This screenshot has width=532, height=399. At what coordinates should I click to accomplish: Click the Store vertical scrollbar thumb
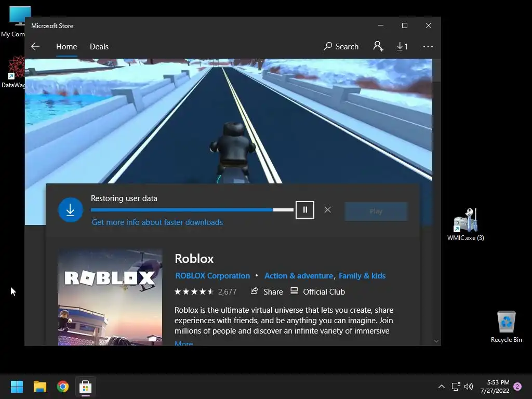436,70
